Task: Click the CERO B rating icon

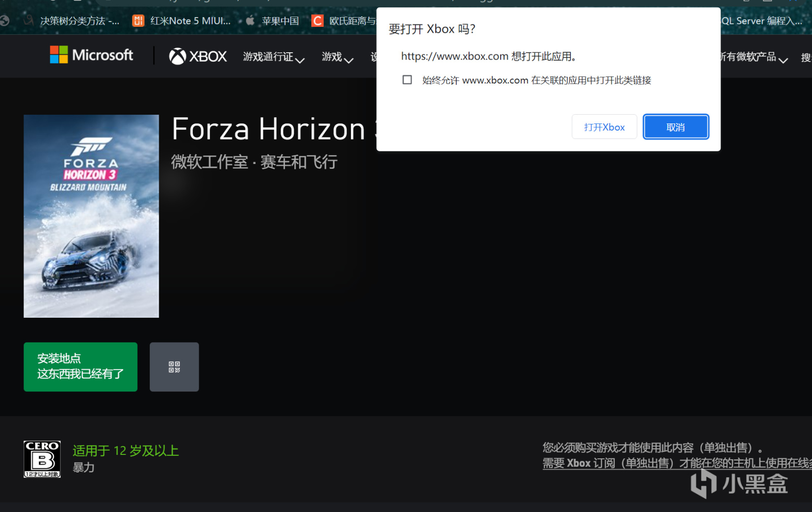Action: pyautogui.click(x=42, y=459)
